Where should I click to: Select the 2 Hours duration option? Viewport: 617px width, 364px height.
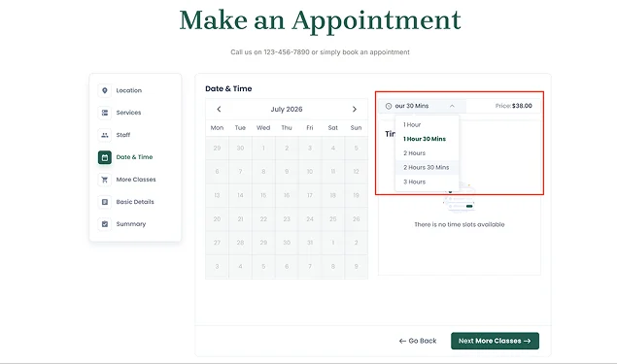427,153
